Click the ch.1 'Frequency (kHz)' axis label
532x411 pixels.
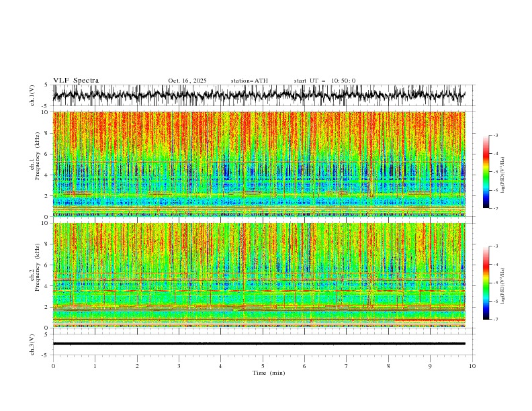37,156
